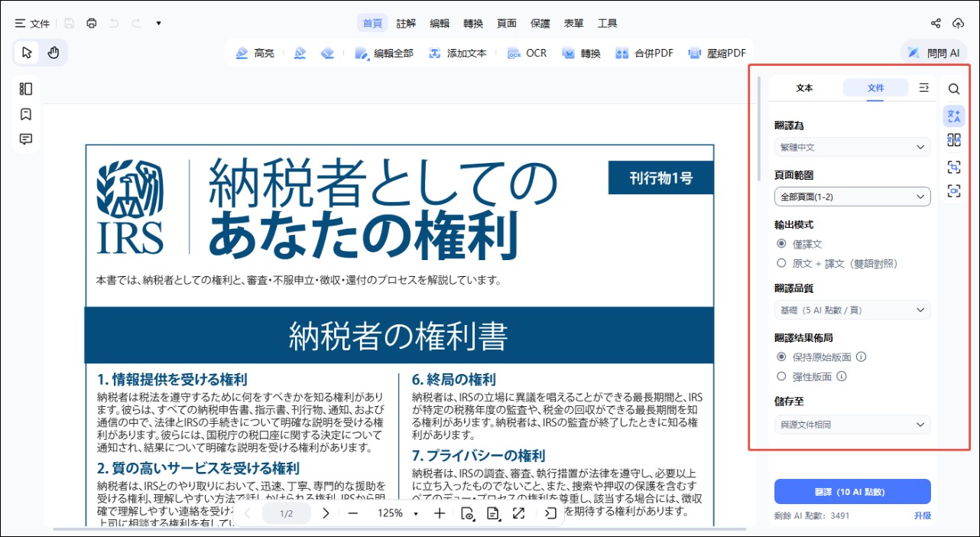Open the quick access toolbar dropdown arrow
This screenshot has width=980, height=537.
point(158,23)
